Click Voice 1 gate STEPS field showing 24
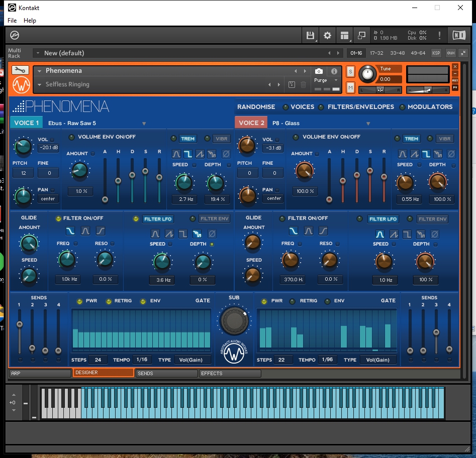The image size is (476, 458). click(98, 360)
